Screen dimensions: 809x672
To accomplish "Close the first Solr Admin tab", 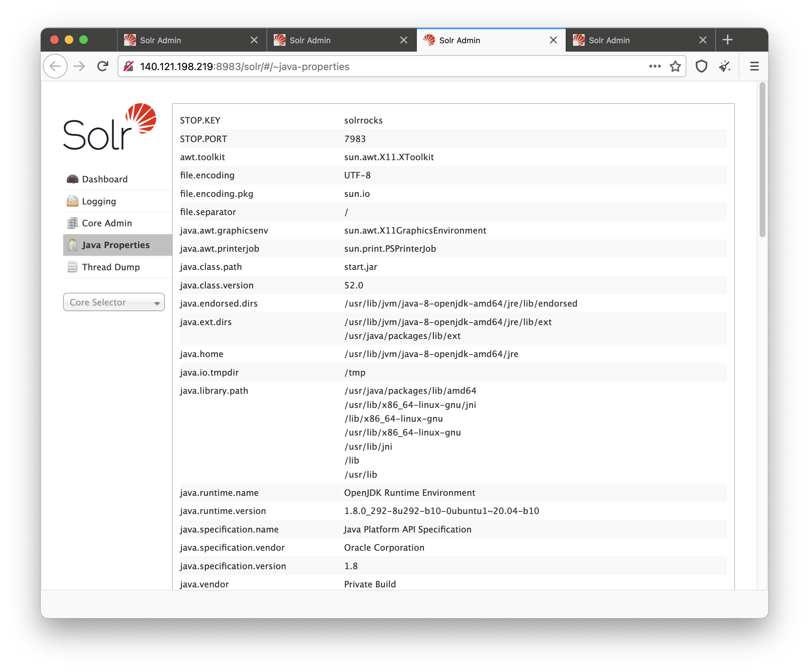I will point(254,40).
